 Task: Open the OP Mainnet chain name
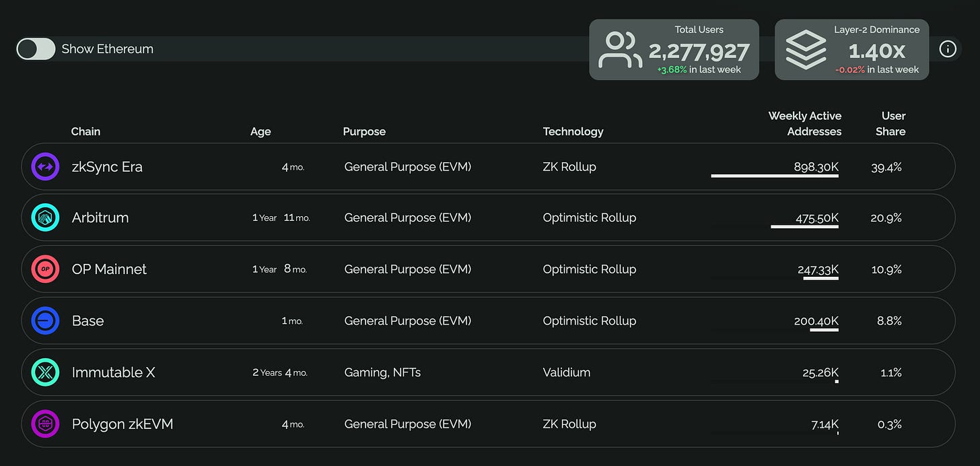[109, 269]
